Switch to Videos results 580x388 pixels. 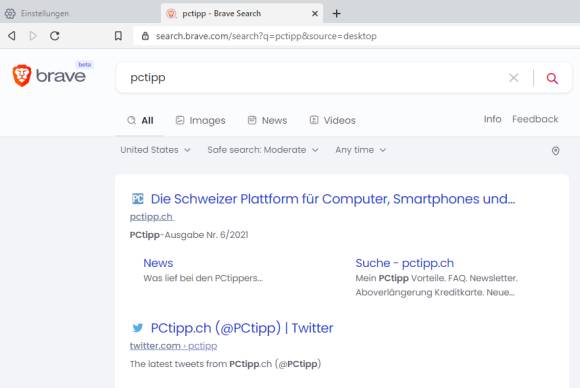pyautogui.click(x=333, y=120)
